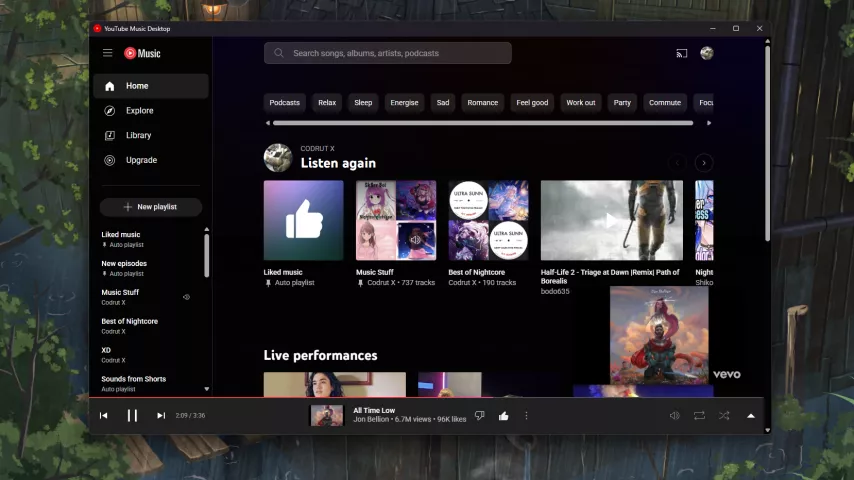854x480 pixels.
Task: Mute the player volume
Action: pyautogui.click(x=674, y=416)
